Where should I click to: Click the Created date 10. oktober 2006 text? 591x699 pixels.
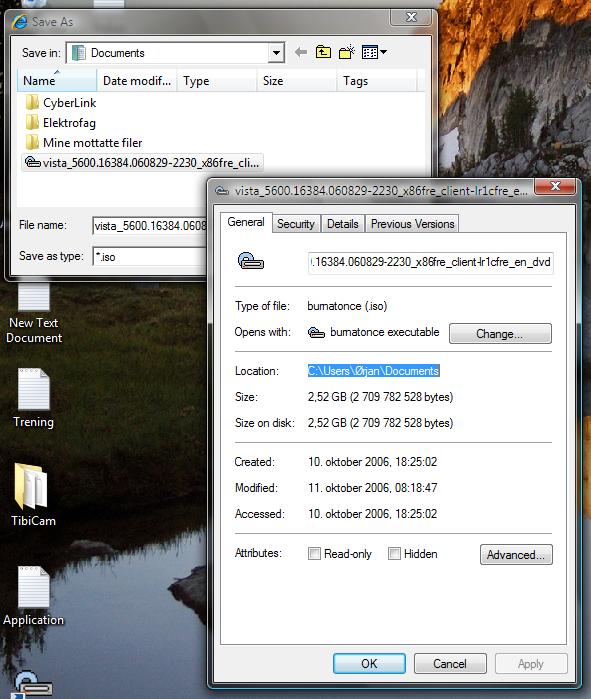(372, 462)
